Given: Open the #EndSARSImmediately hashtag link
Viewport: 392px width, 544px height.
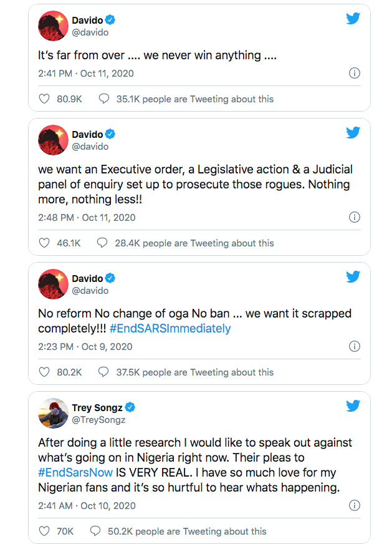Looking at the screenshot, I should pos(170,328).
